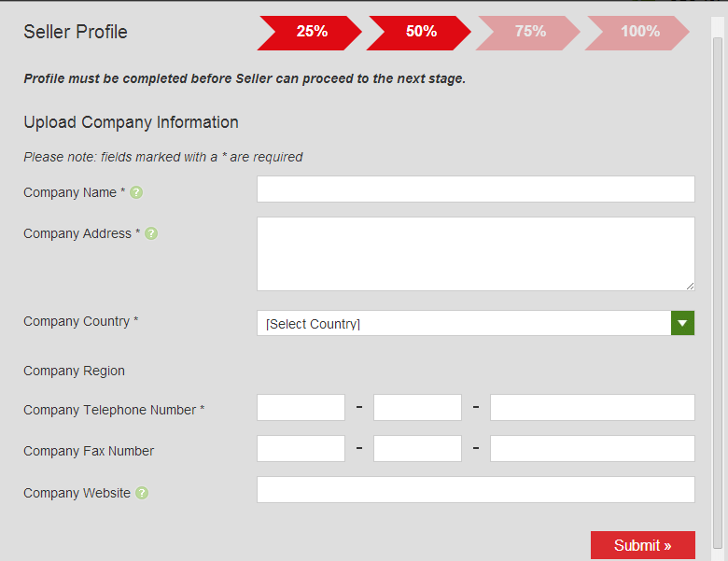
Task: Click inside the Company Address textarea
Action: pos(475,254)
